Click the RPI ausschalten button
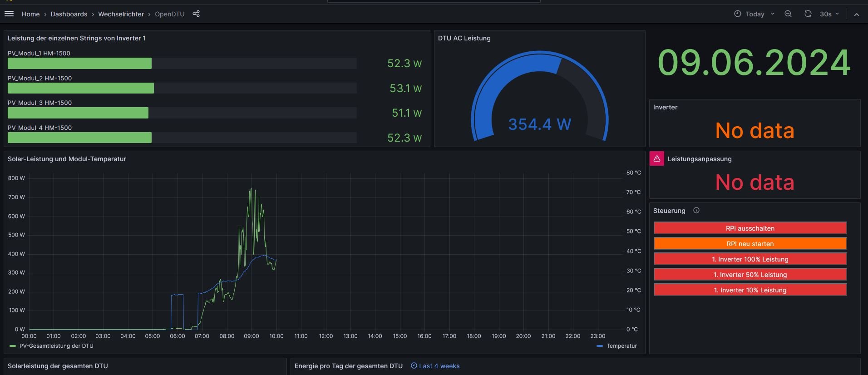 [750, 228]
